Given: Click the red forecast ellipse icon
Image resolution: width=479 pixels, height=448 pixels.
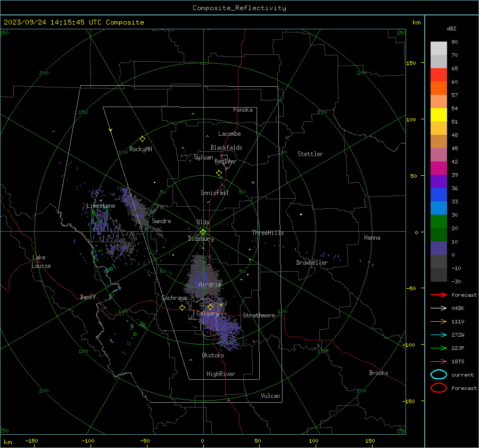Looking at the screenshot, I should [439, 388].
